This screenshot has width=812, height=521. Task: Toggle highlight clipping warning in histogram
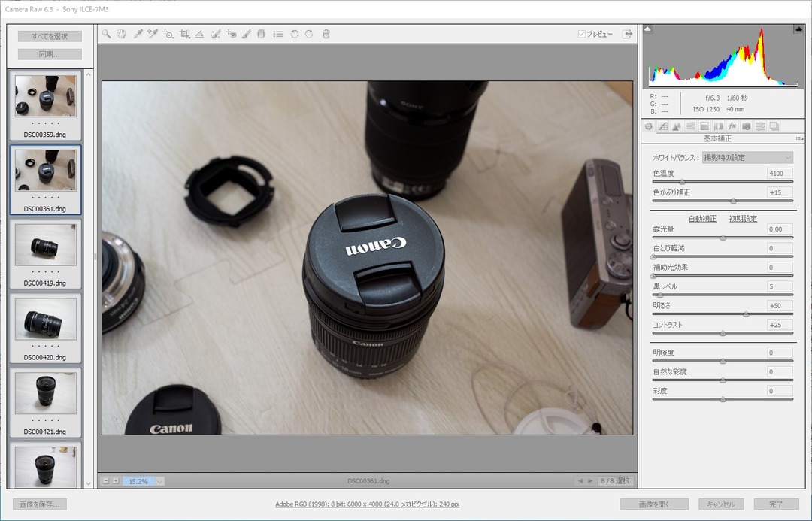click(798, 29)
